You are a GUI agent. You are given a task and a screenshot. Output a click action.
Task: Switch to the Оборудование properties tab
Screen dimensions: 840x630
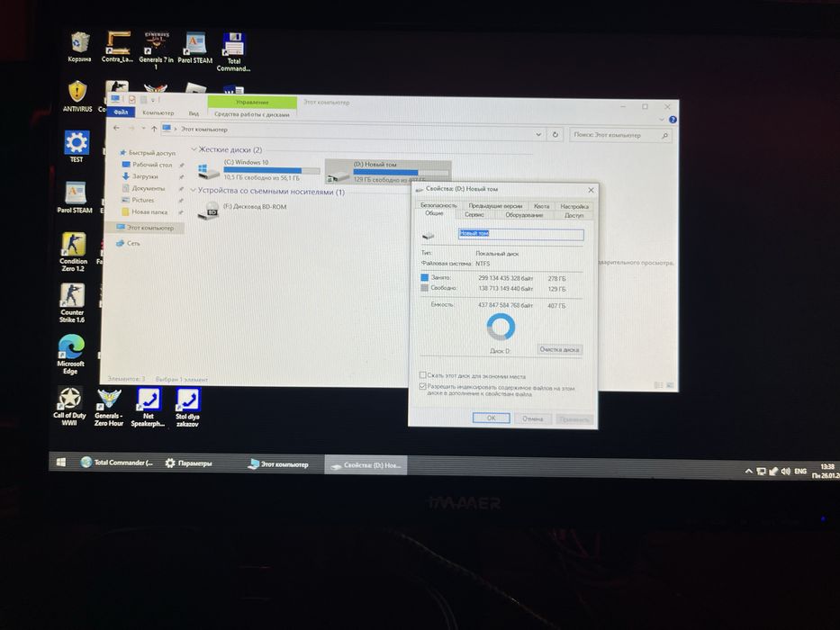point(524,215)
